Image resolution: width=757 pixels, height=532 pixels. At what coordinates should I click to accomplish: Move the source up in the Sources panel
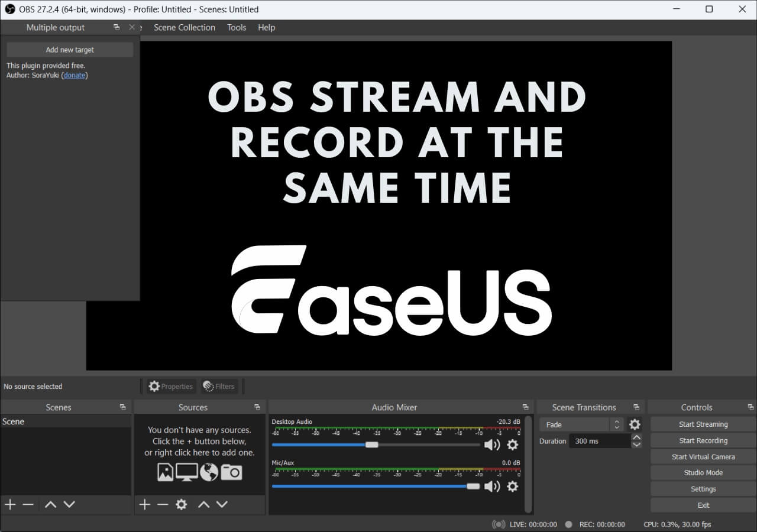click(x=203, y=504)
